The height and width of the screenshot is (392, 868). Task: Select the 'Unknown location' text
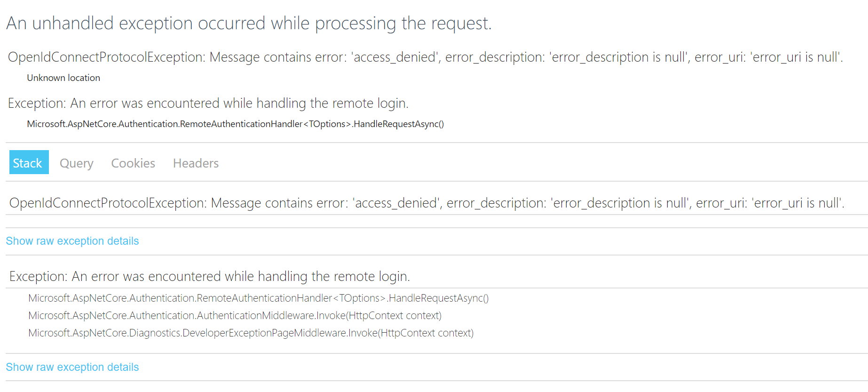point(63,78)
